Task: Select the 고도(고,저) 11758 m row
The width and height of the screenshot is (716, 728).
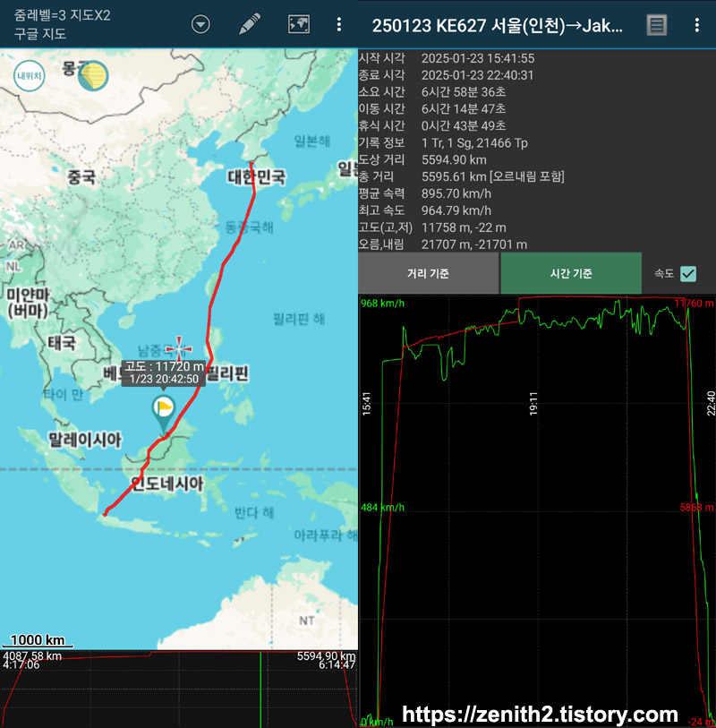Action: tap(537, 227)
